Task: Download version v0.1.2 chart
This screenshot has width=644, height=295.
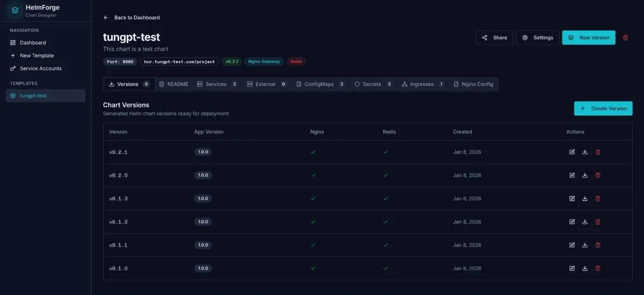Action: [585, 222]
